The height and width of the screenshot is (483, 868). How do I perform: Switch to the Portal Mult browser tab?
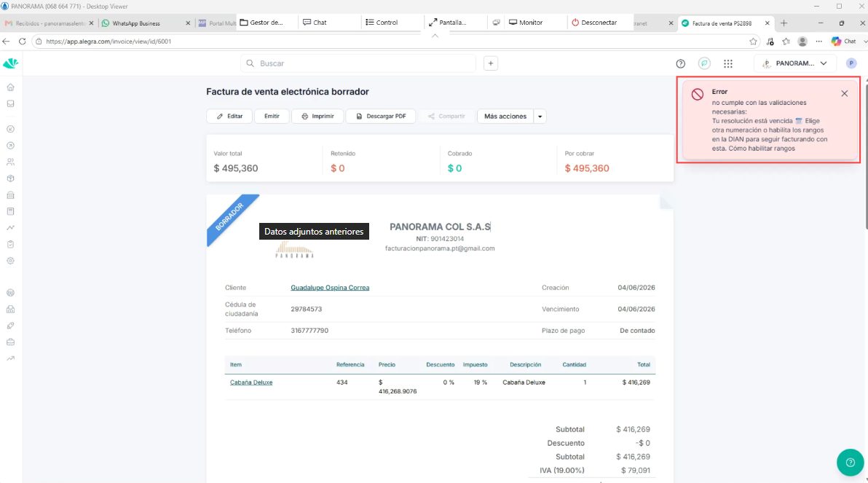point(216,23)
